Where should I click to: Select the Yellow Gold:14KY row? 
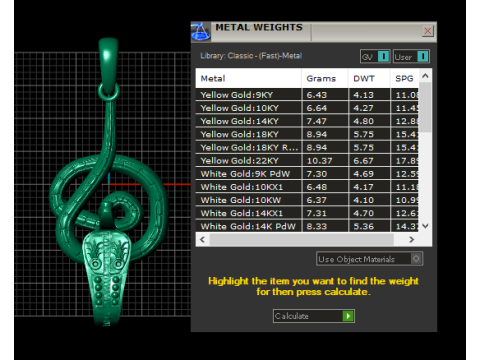(x=307, y=121)
